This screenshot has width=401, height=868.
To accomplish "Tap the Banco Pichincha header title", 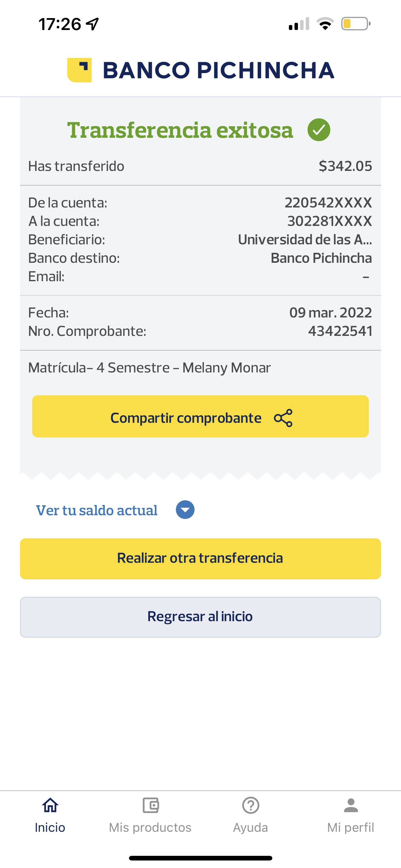I will point(218,70).
